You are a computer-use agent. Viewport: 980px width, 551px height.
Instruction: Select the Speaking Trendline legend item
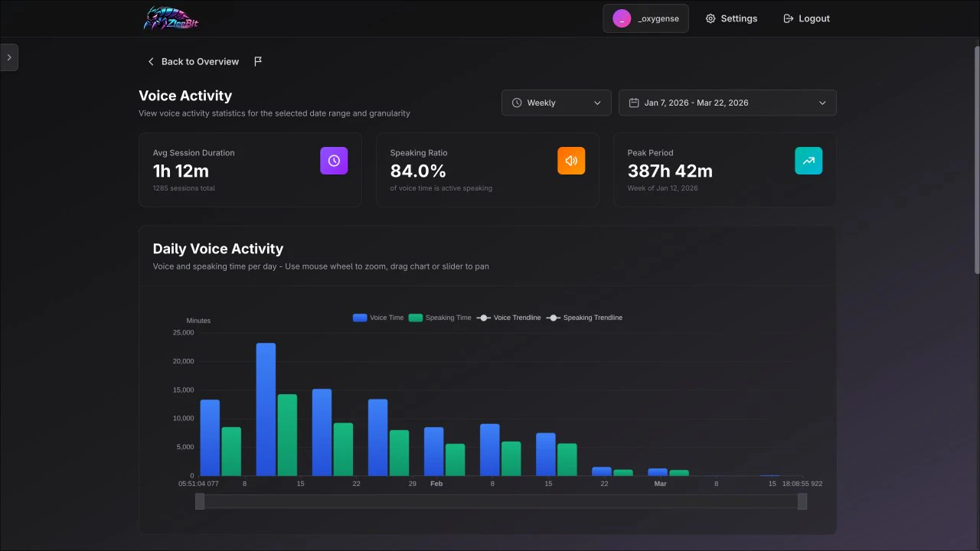(584, 318)
